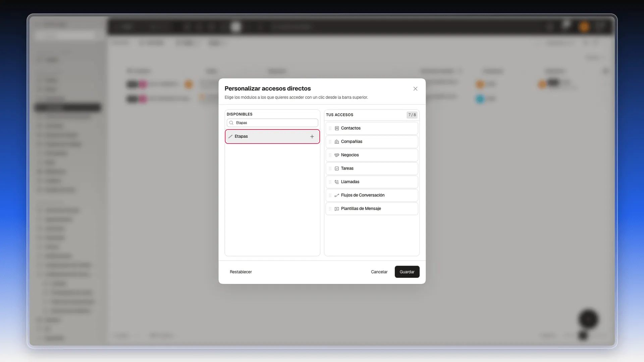Click Restablecer to reset shortcuts

coord(240,272)
